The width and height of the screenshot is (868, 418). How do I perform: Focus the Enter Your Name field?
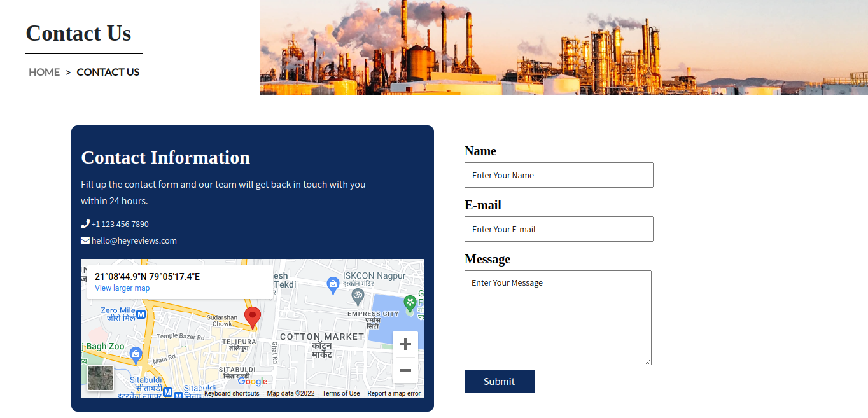point(559,175)
